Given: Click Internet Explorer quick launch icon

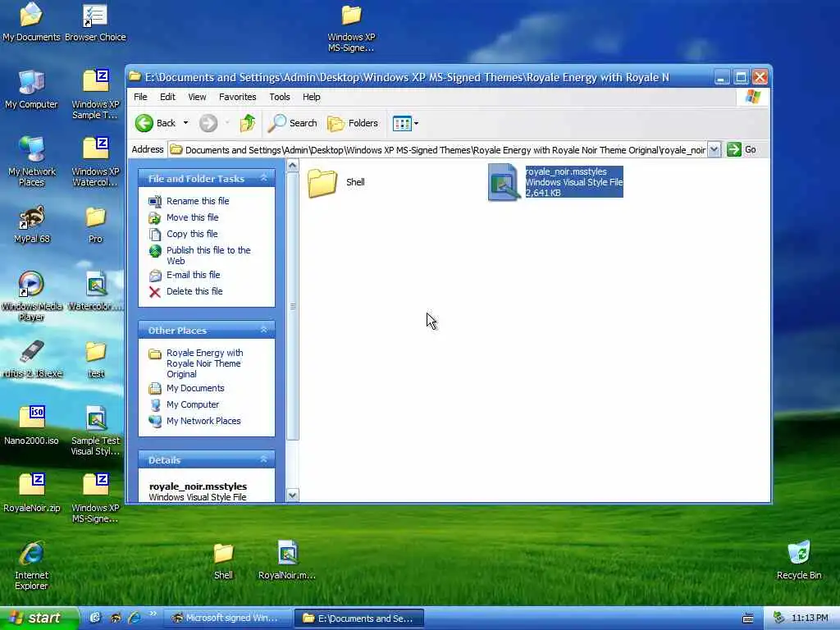Looking at the screenshot, I should pos(134,618).
